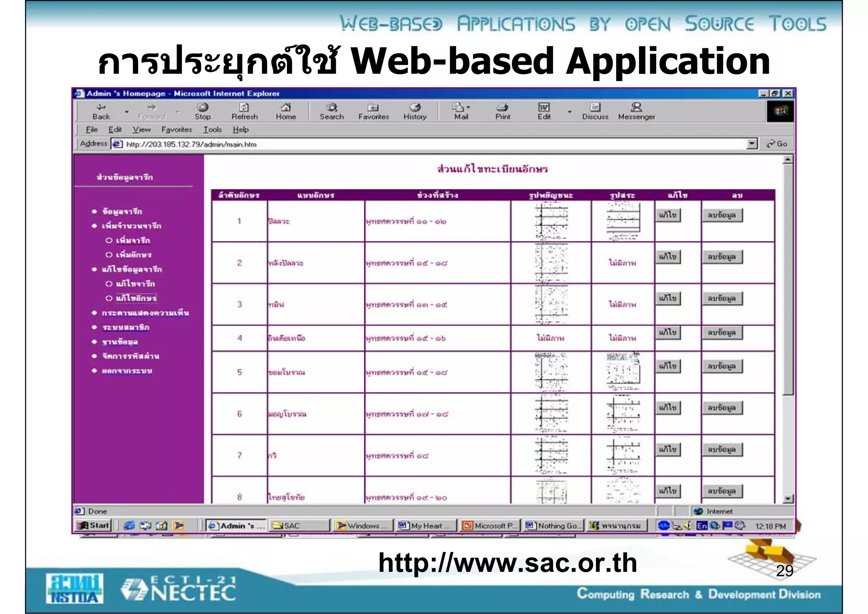
Task: Click the แก้ไข button in row 2
Action: click(668, 257)
